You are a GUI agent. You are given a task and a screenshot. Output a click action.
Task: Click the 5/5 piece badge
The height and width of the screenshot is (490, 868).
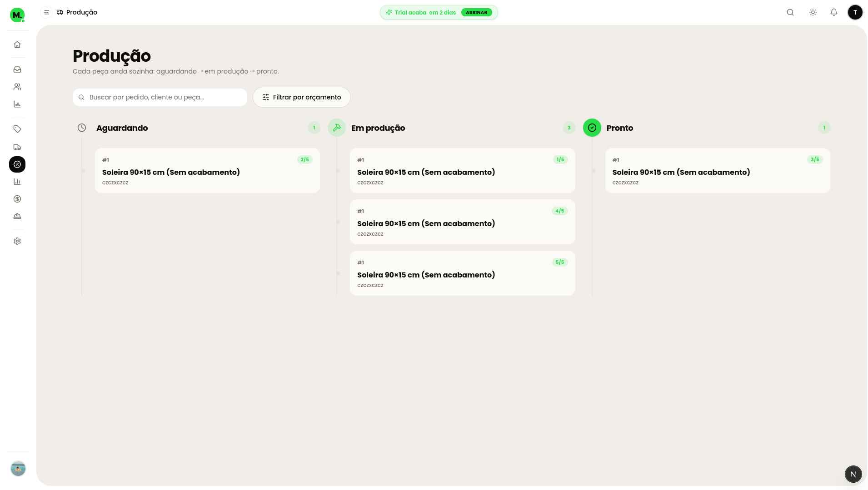[560, 262]
